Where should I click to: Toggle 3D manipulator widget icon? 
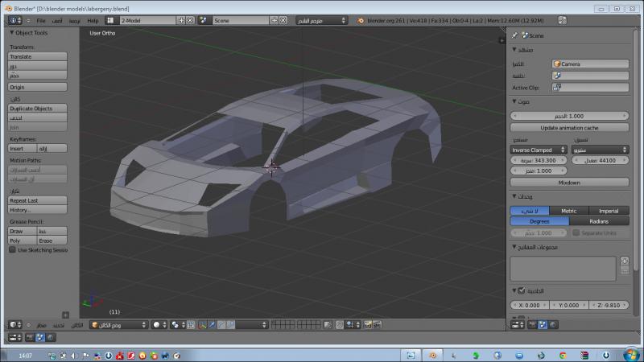tap(203, 325)
